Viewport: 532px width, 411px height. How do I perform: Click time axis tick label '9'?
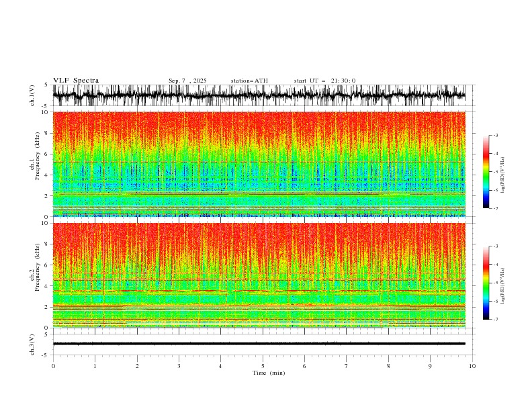click(x=430, y=366)
